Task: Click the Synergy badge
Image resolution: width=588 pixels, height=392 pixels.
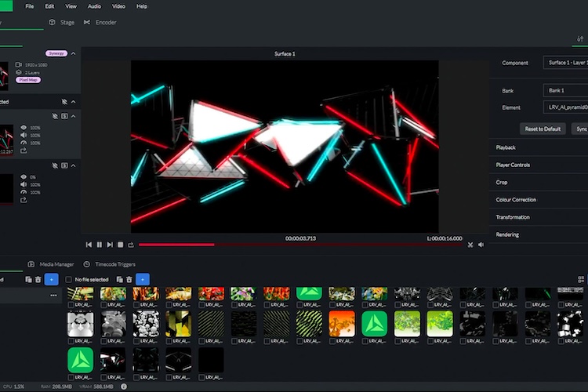Action: [56, 53]
